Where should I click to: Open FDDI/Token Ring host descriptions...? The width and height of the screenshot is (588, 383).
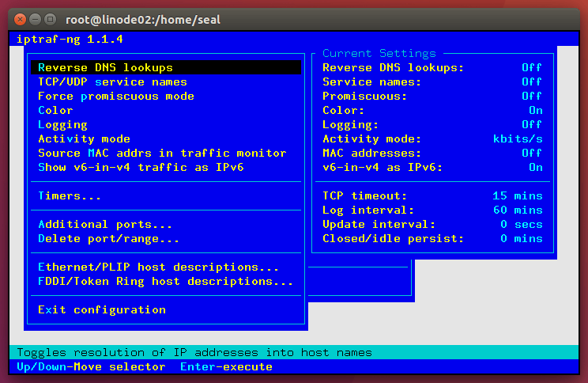(x=165, y=282)
